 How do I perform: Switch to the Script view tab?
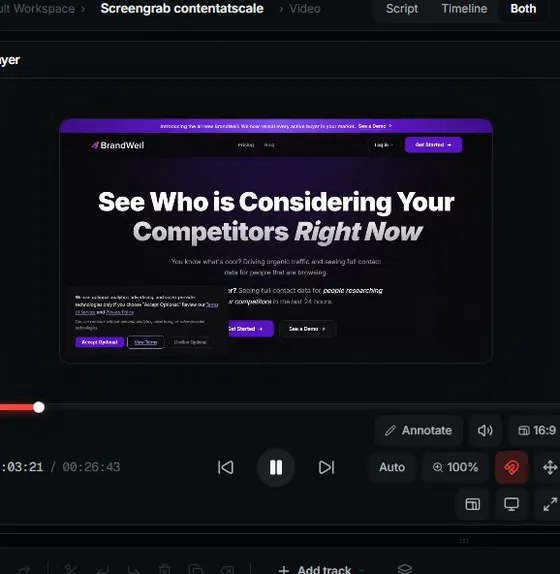point(402,8)
